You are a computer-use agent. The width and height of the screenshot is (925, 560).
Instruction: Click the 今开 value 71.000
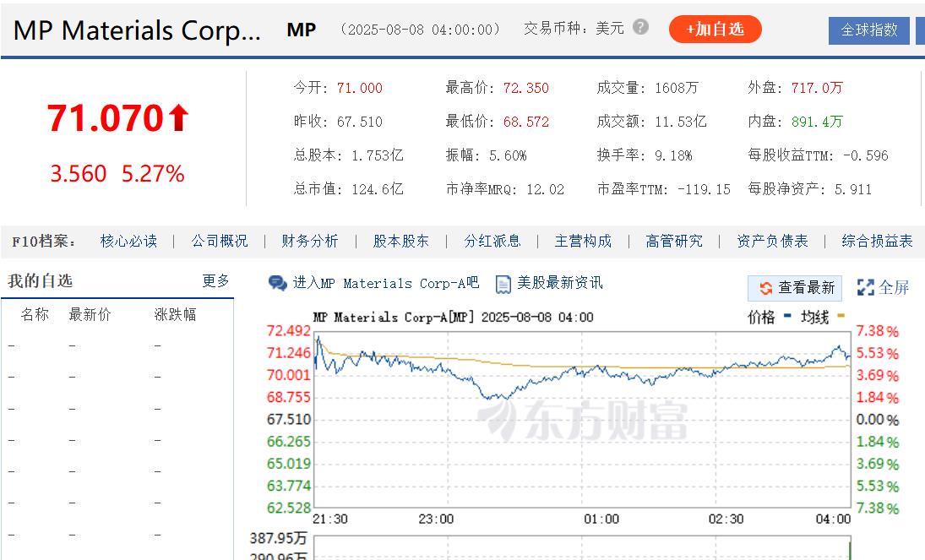click(359, 88)
